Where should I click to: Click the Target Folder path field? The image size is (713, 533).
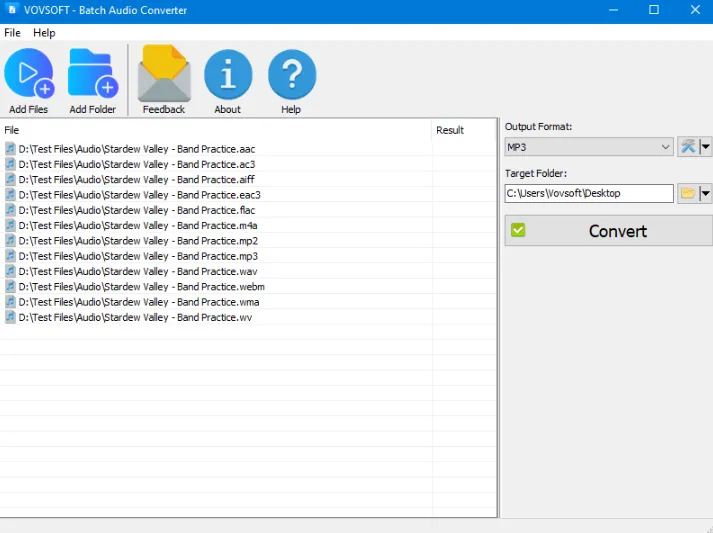point(589,193)
